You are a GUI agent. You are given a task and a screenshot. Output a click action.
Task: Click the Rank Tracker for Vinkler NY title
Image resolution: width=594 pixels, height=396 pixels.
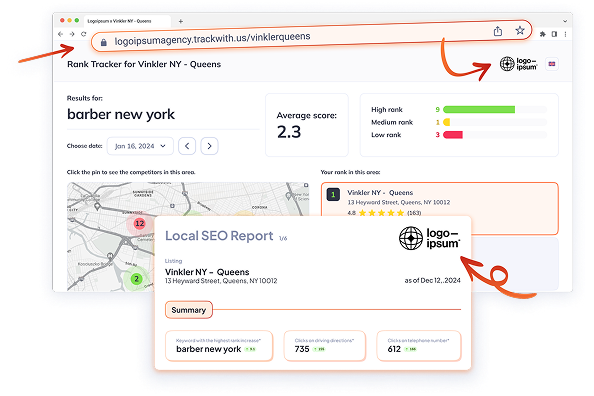click(x=144, y=64)
